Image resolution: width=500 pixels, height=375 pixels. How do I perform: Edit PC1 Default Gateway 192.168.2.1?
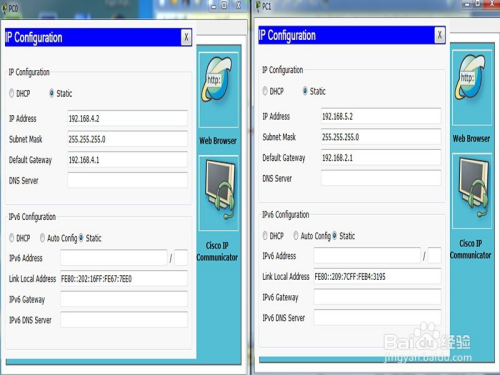tap(381, 158)
